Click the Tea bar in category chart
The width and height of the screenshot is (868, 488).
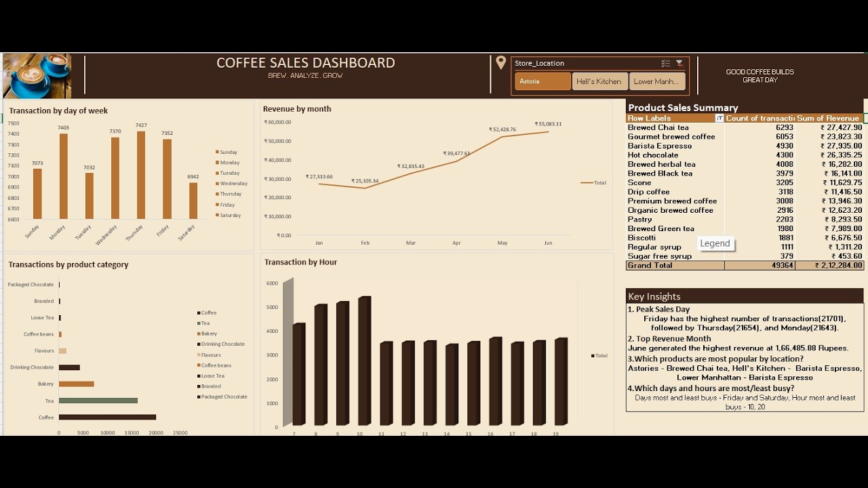(98, 401)
